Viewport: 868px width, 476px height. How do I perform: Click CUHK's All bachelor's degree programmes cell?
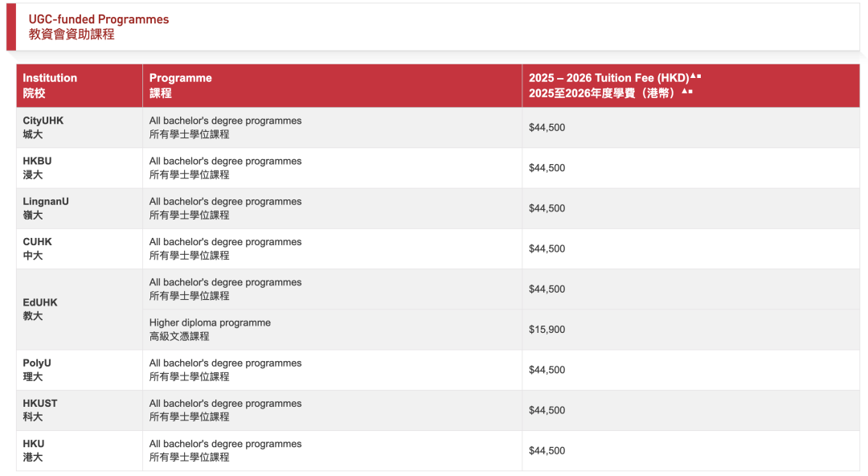click(332, 248)
